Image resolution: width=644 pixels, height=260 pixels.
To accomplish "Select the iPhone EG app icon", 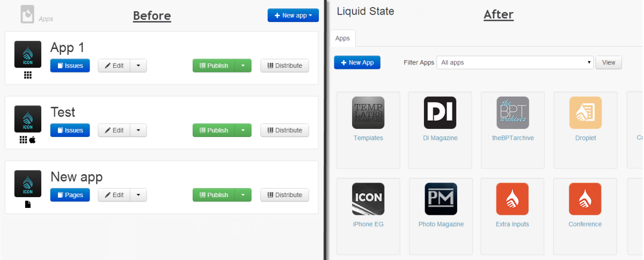I will (x=368, y=199).
